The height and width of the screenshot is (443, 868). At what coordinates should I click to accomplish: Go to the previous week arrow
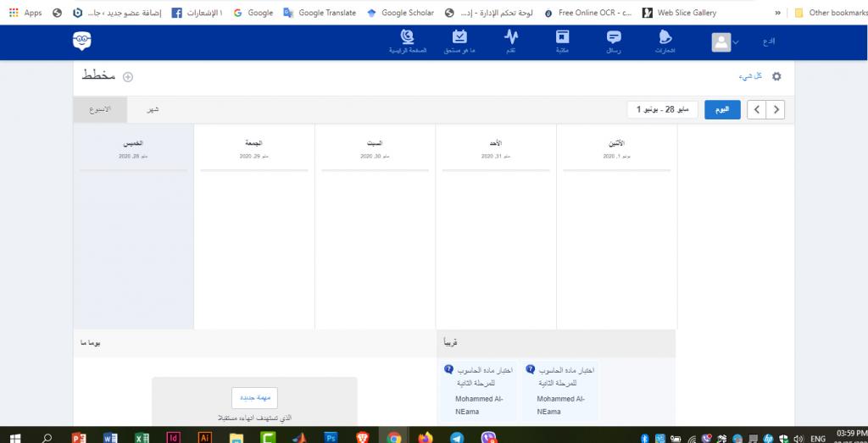pos(756,110)
